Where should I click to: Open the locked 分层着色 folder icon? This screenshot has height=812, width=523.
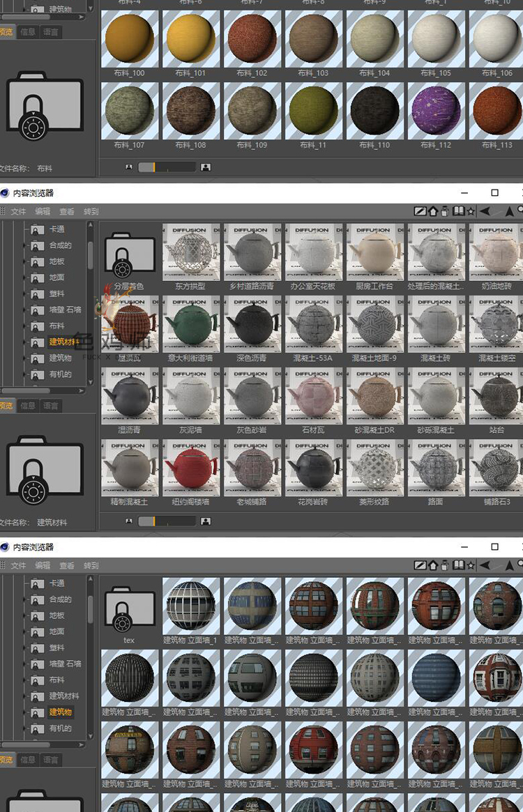coord(130,255)
